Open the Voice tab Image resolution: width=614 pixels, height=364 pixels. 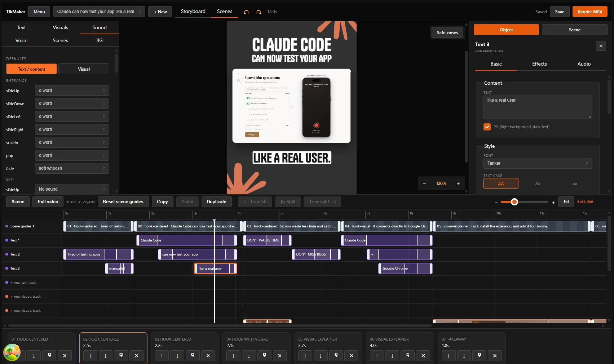21,40
